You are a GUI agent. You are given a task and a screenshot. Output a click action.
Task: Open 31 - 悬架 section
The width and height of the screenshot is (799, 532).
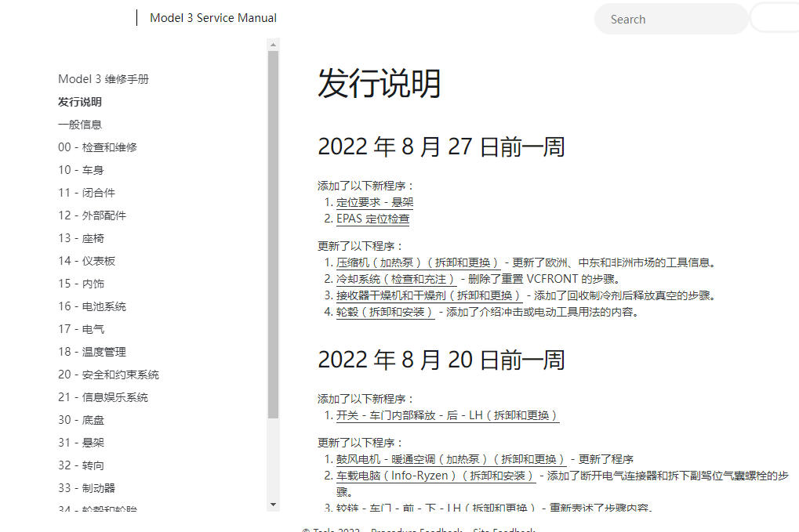coord(81,443)
